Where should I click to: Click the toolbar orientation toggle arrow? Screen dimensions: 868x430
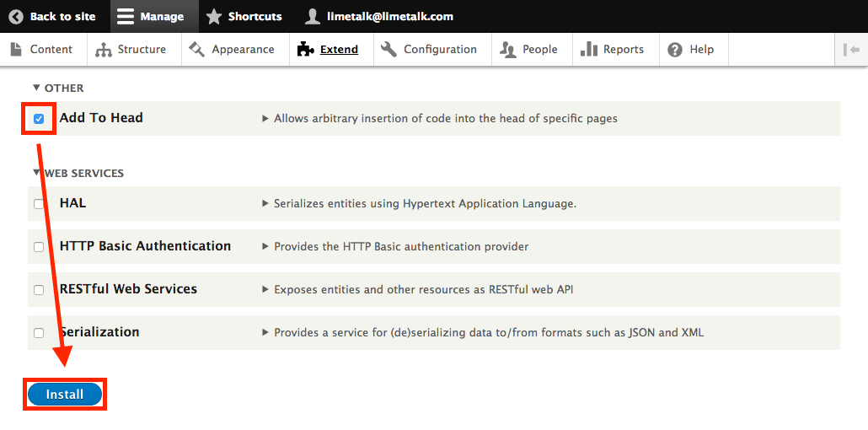[851, 49]
